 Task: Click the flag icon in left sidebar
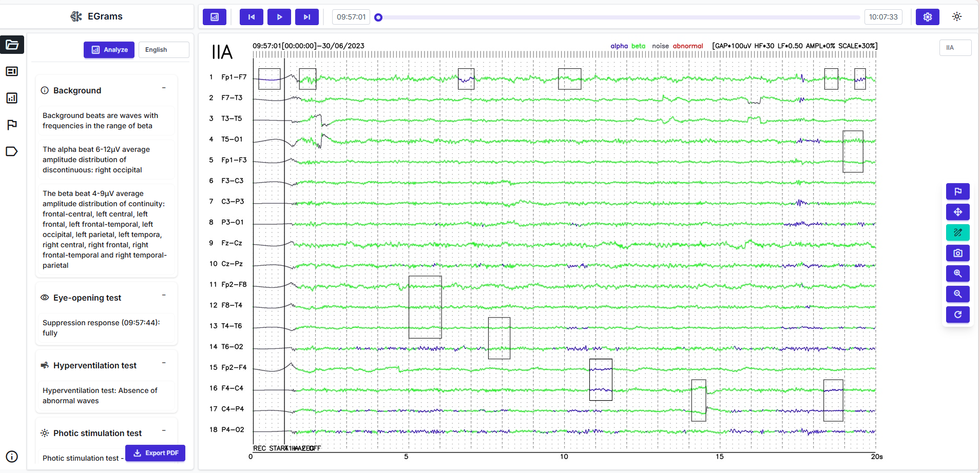12,125
